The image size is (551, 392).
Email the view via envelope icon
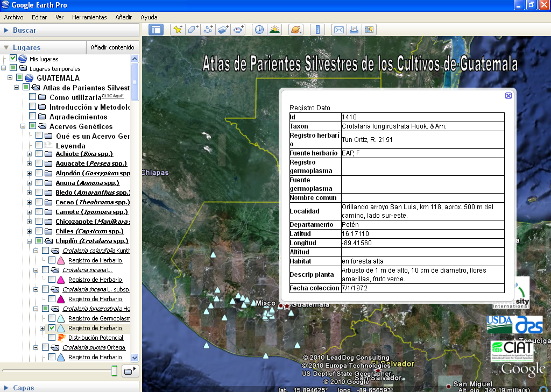pyautogui.click(x=339, y=30)
